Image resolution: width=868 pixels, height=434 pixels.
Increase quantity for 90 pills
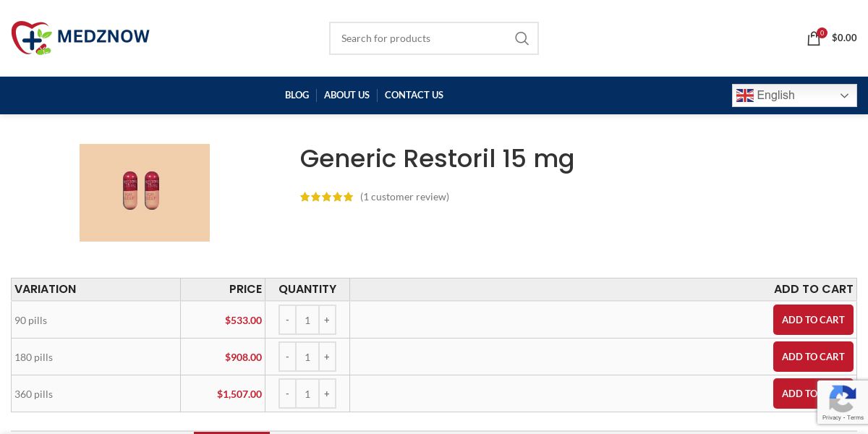[x=327, y=320]
